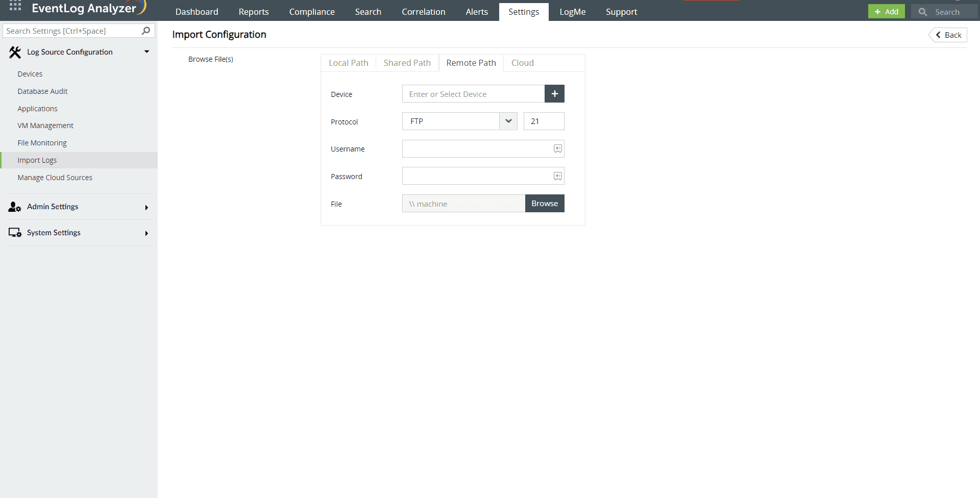The image size is (980, 498).
Task: Click the credential icon in Password field
Action: pyautogui.click(x=558, y=176)
